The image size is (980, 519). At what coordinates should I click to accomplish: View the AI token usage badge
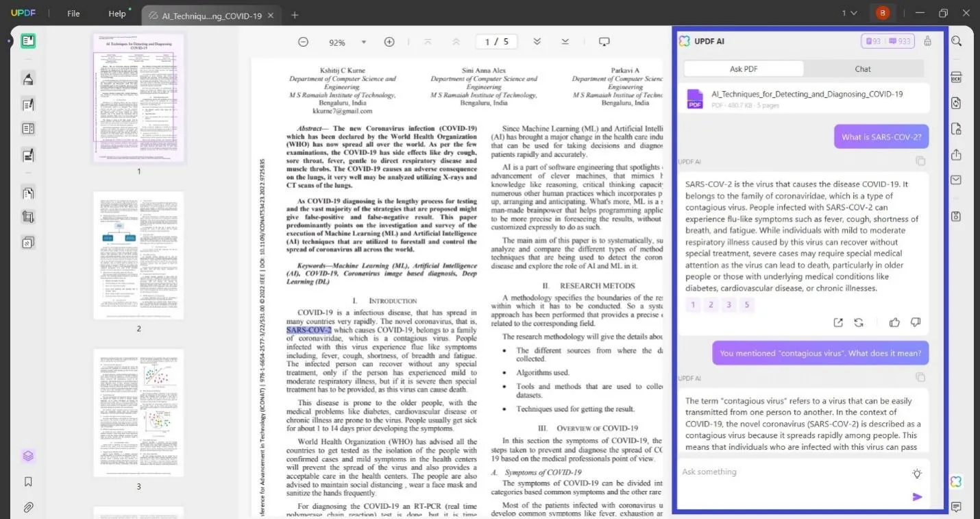[x=889, y=41]
